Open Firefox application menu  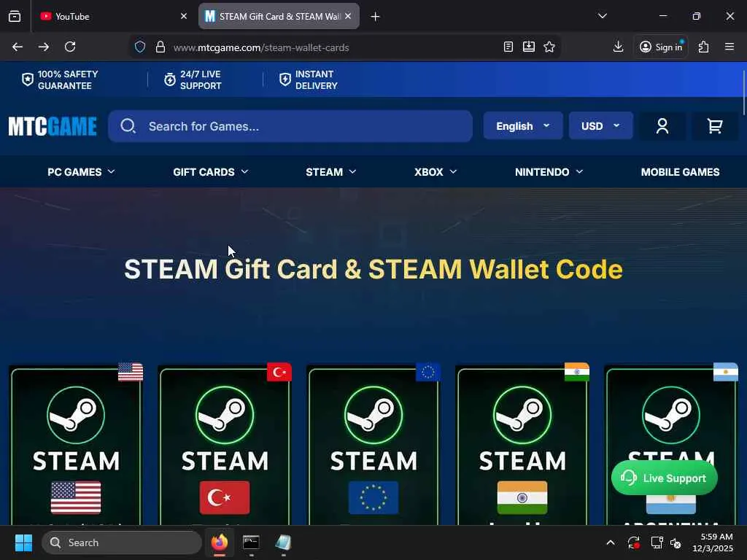pos(729,47)
